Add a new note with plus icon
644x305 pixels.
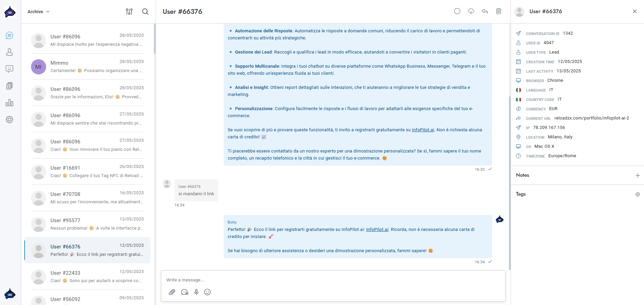click(x=638, y=175)
